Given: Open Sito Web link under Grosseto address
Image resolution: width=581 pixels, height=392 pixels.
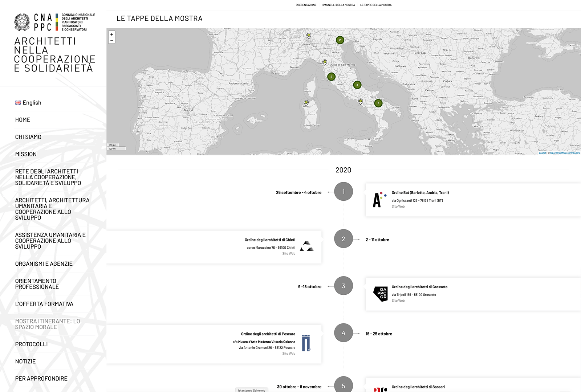Looking at the screenshot, I should tap(398, 301).
